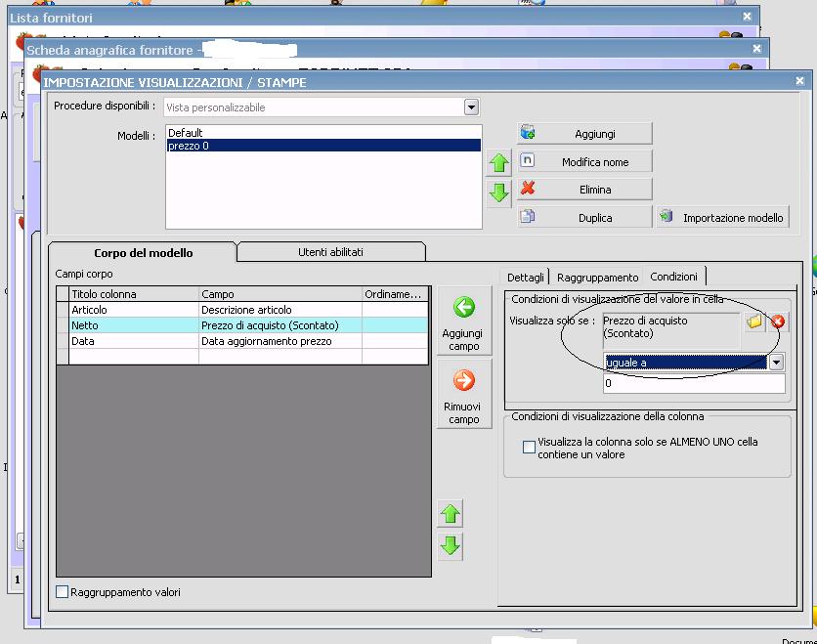Switch to Corpo del modello tab
Screen dimensions: 817x644
[x=144, y=253]
